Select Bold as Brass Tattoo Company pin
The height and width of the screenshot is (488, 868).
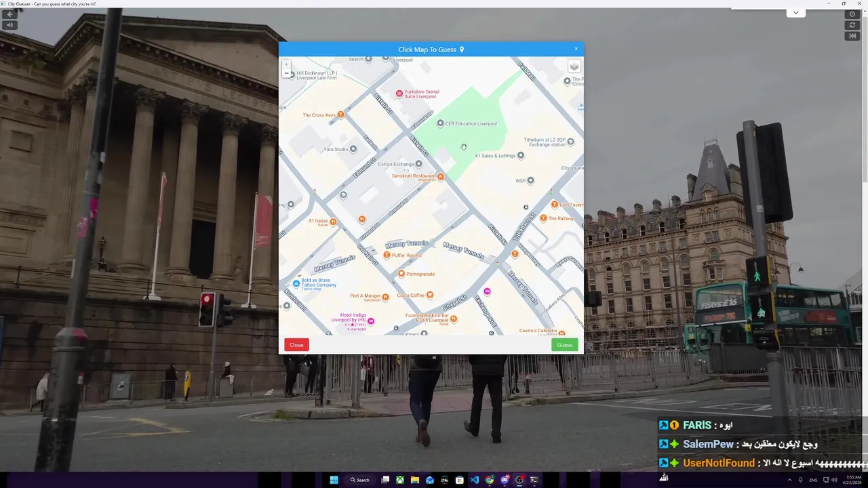tap(296, 283)
